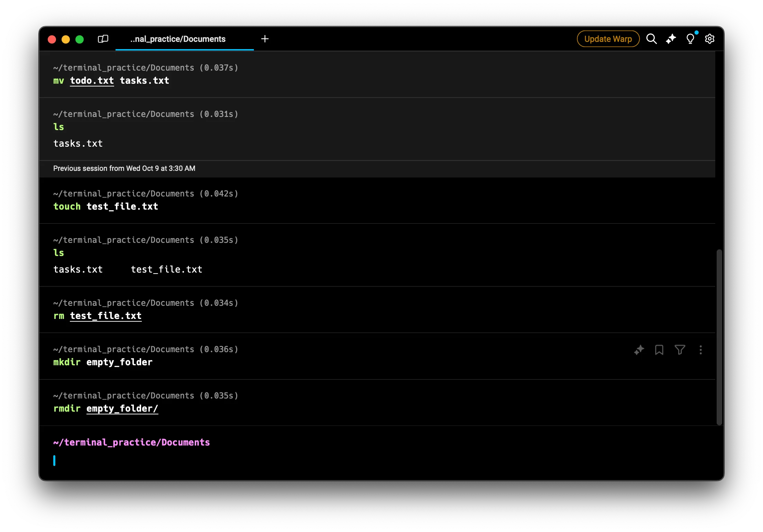Click the vertical scrollbar thumb
This screenshot has width=763, height=532.
tap(719, 337)
